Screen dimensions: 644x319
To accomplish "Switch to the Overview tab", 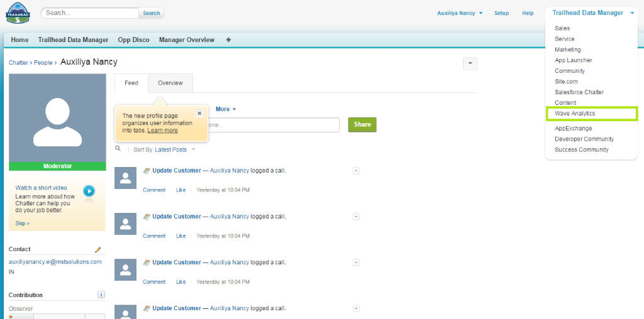I will pos(170,83).
